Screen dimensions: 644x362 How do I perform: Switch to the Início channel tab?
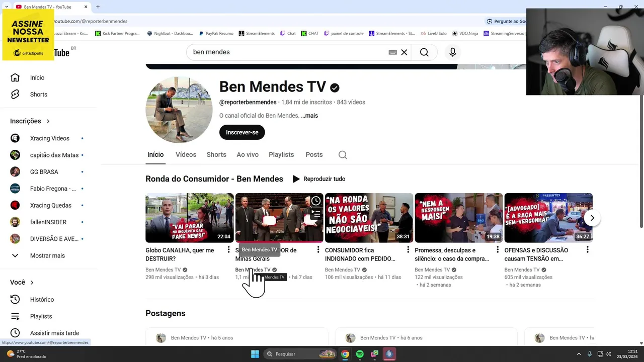coord(155,155)
